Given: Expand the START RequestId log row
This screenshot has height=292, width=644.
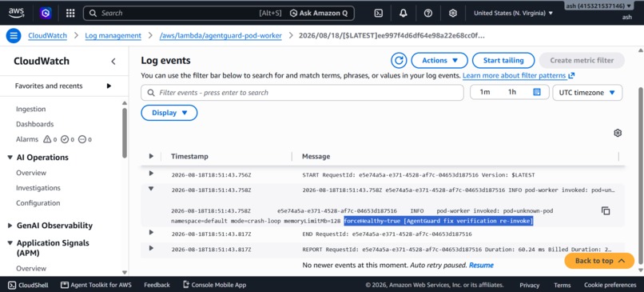Looking at the screenshot, I should click(x=151, y=173).
